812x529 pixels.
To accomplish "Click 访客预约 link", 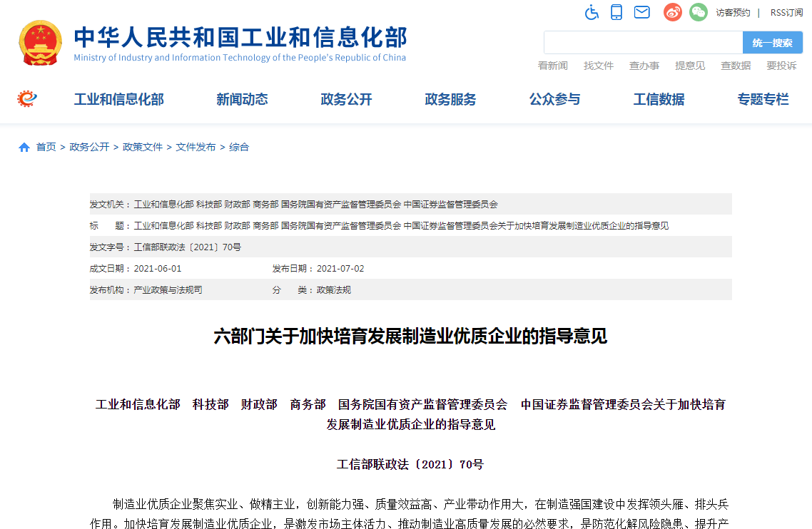I will coord(733,12).
